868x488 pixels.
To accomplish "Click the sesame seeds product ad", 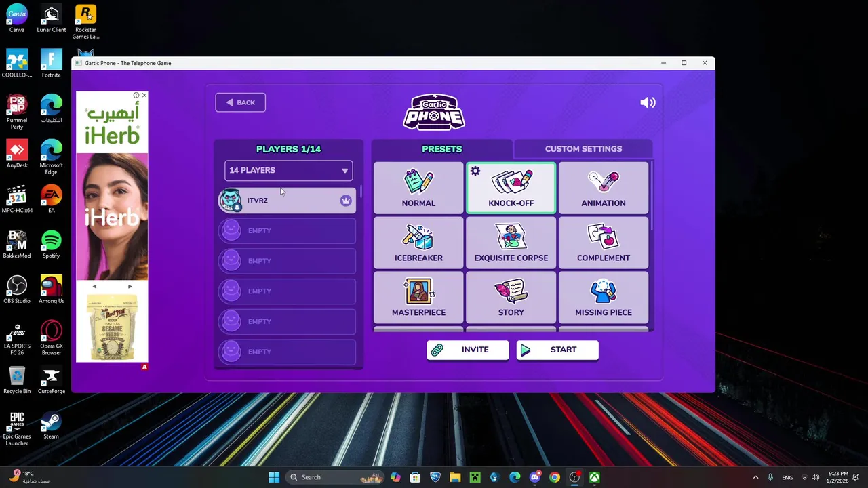I will 112,327.
